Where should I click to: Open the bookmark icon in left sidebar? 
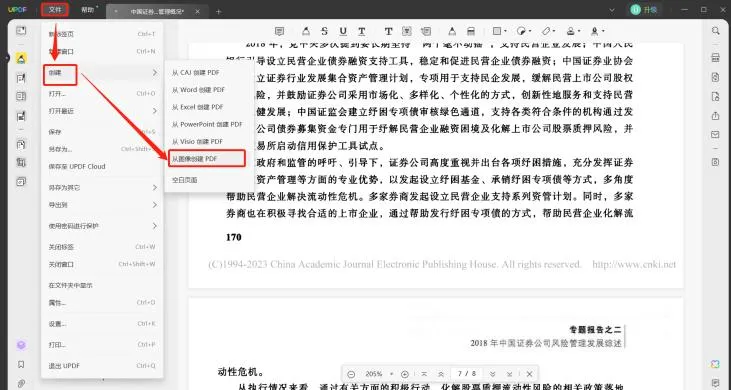coord(21,364)
